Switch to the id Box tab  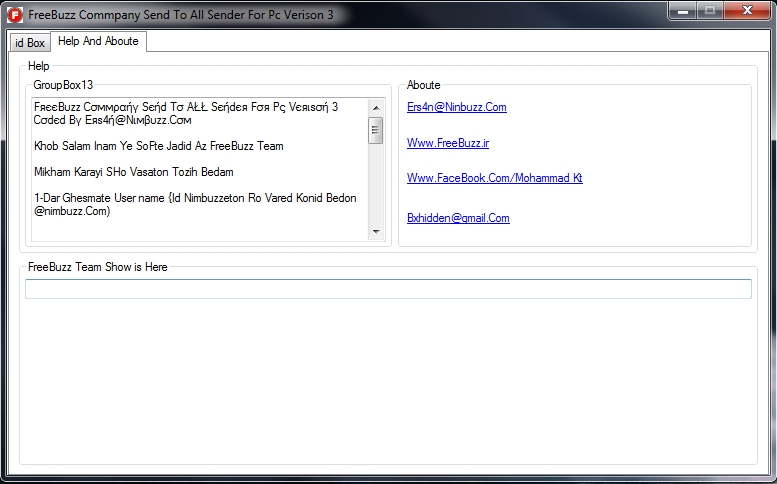click(30, 43)
